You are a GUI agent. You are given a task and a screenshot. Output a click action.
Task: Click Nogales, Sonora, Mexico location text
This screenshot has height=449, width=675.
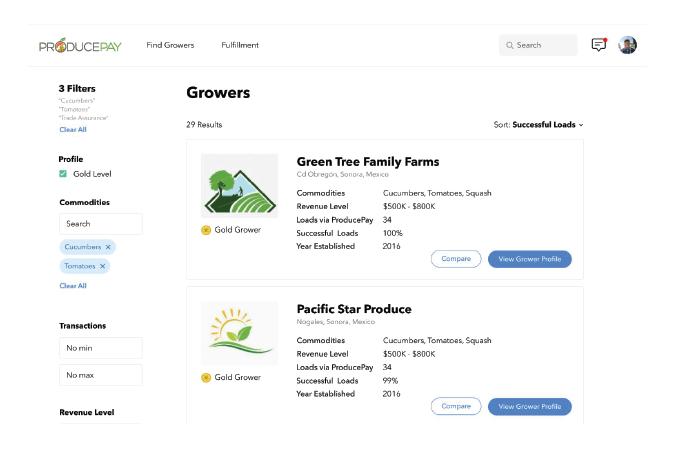tap(335, 322)
